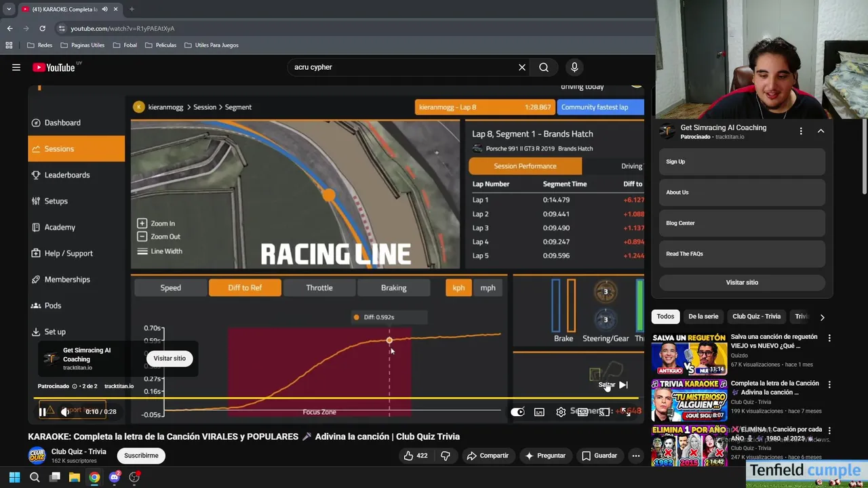Select the De la serie chip
The image size is (868, 488).
click(x=703, y=317)
